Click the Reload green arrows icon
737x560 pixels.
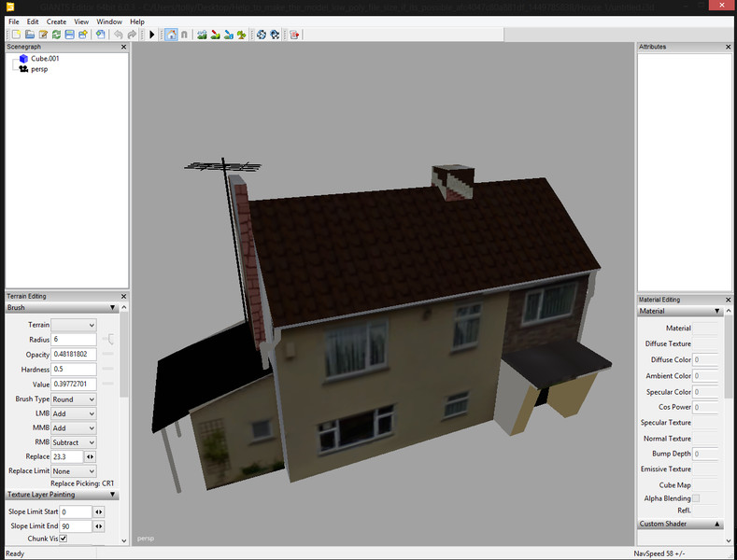tap(56, 35)
